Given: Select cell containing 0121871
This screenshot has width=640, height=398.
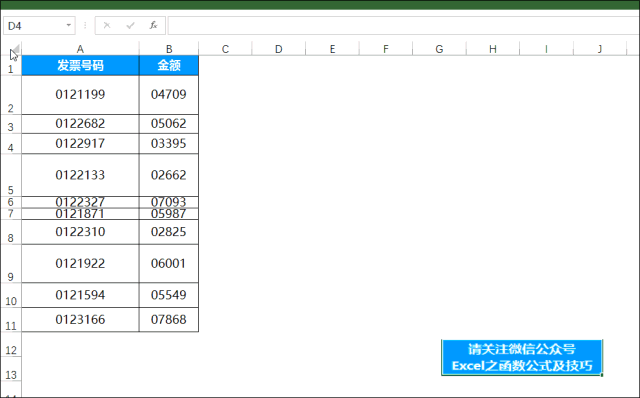Looking at the screenshot, I should tap(80, 214).
